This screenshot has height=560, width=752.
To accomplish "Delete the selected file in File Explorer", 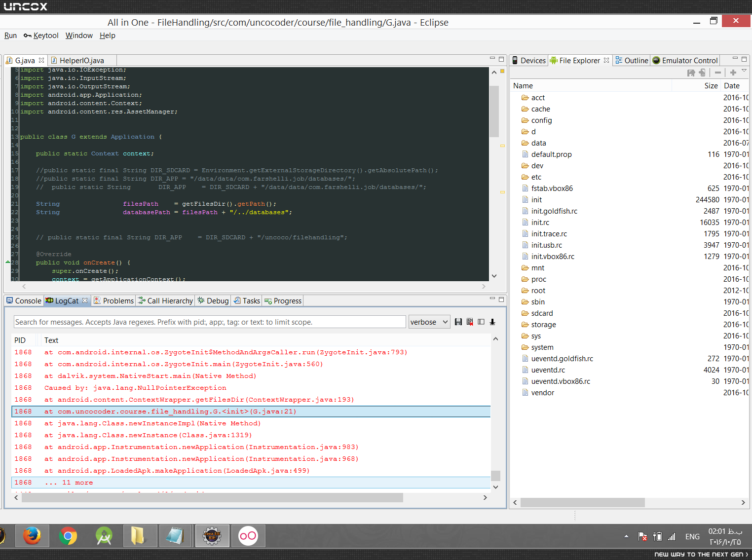I will point(718,73).
